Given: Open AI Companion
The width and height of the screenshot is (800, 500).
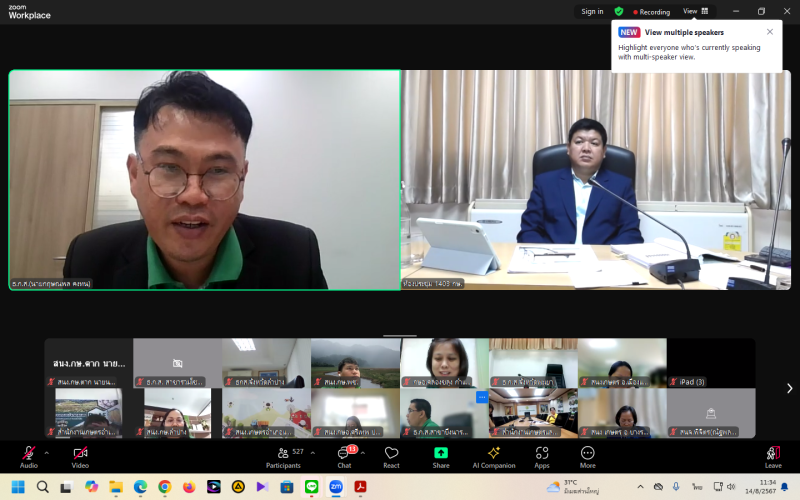Looking at the screenshot, I should tap(493, 454).
